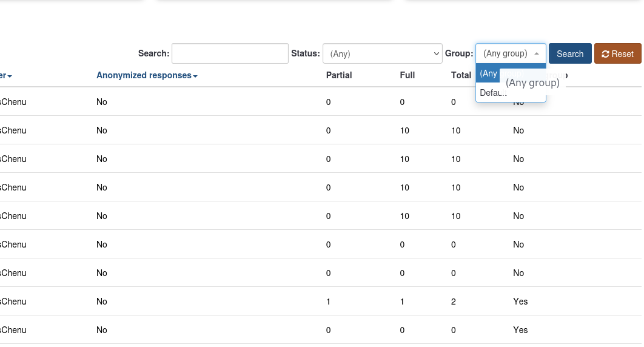Viewport: 644px width, 347px height.
Task: Click the Group dropdown's up-arrow indicator
Action: point(536,53)
